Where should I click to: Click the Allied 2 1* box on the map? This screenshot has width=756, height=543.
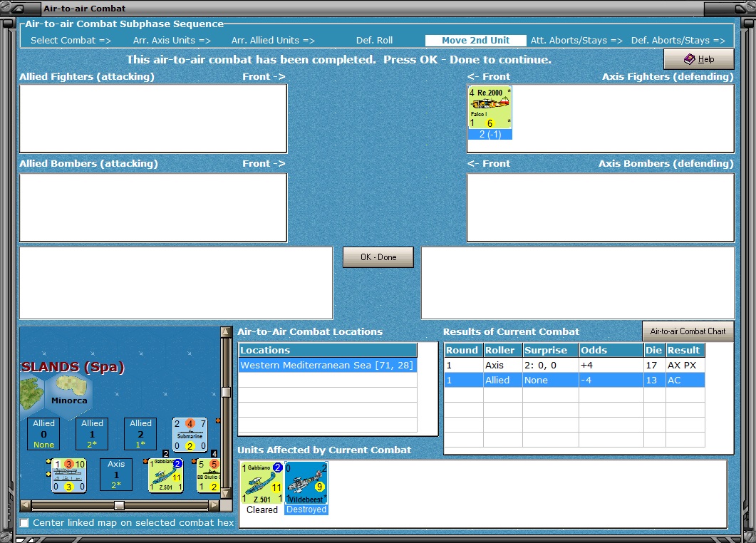click(140, 433)
